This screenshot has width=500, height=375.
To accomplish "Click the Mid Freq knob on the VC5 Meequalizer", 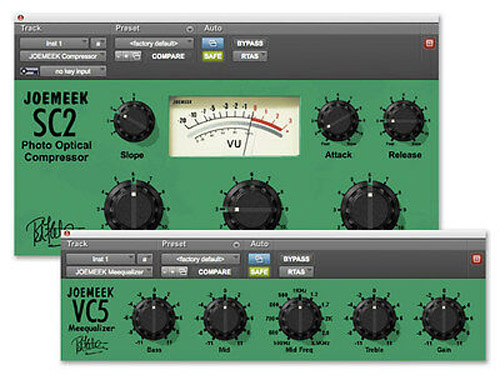I will pyautogui.click(x=300, y=319).
